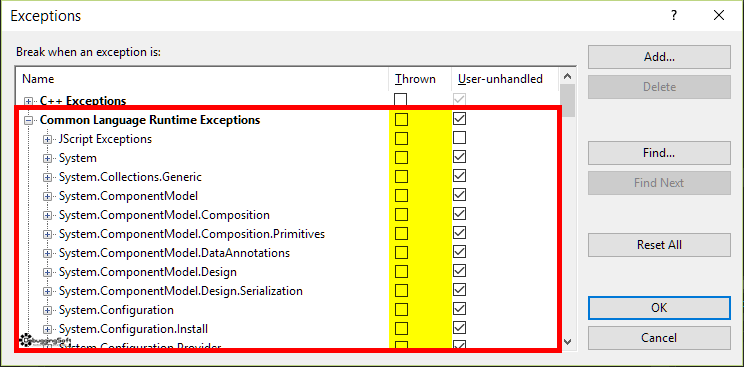Check Thrown for System.ComponentModel row

[x=401, y=195]
